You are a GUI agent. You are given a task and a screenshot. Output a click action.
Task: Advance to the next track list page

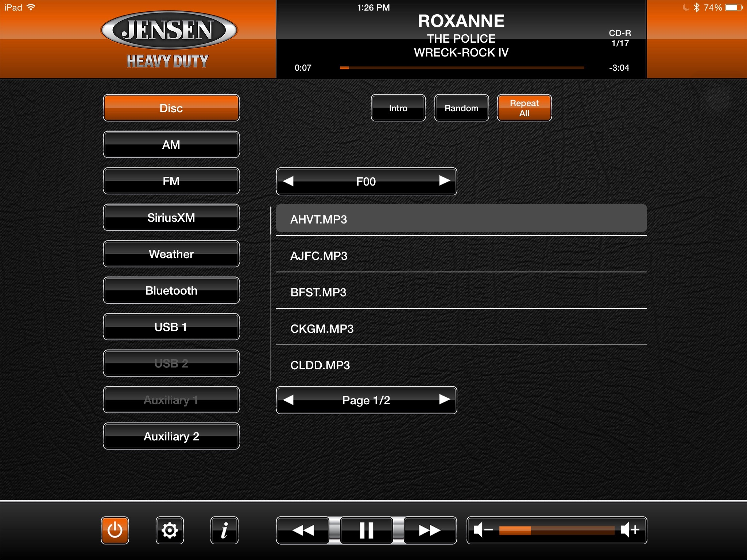tap(445, 399)
